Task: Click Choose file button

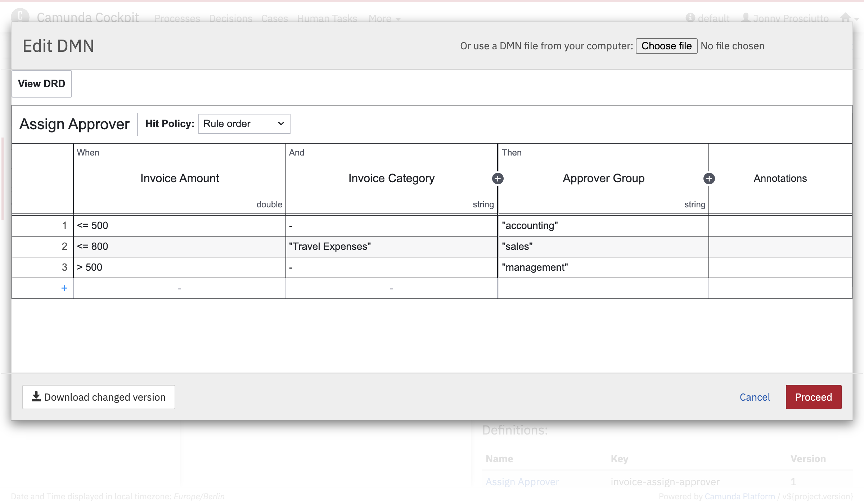Action: [x=666, y=46]
